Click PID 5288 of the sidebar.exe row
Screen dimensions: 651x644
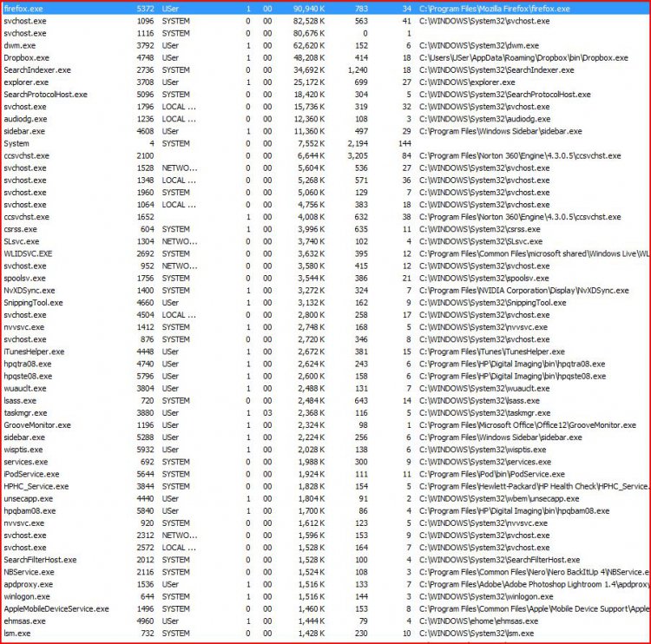tap(145, 437)
